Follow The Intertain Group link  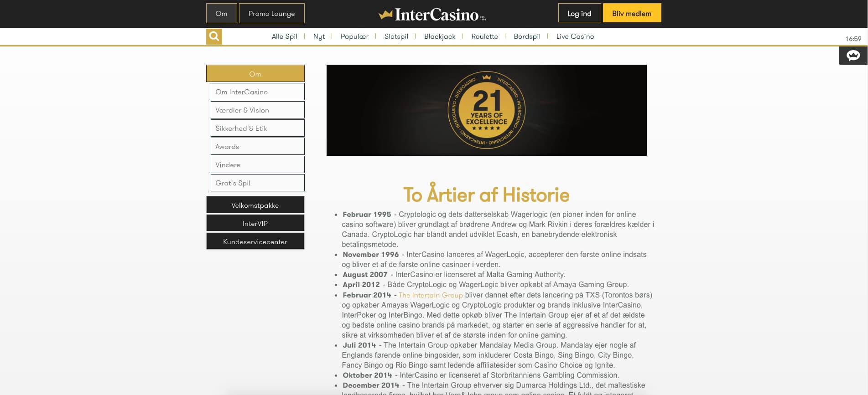[x=431, y=295]
